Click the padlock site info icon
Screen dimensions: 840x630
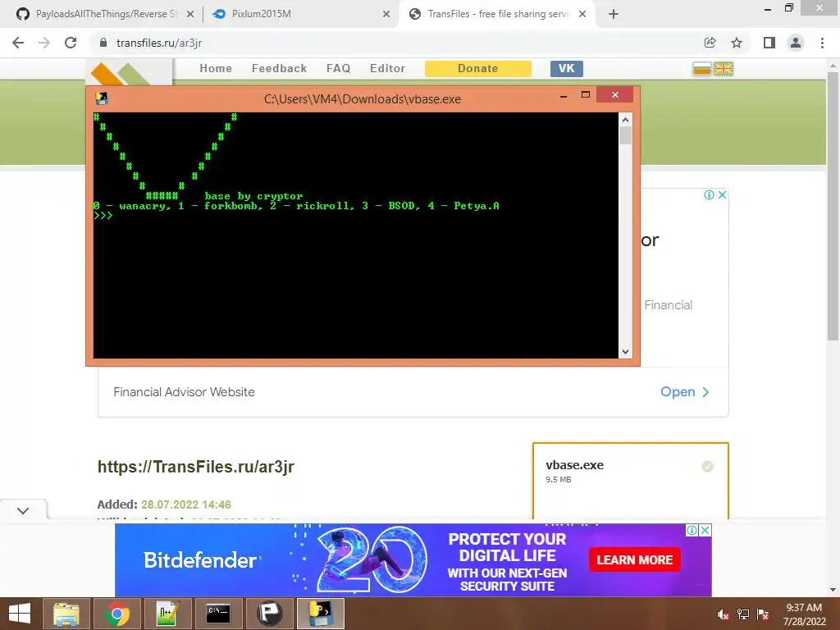(103, 43)
